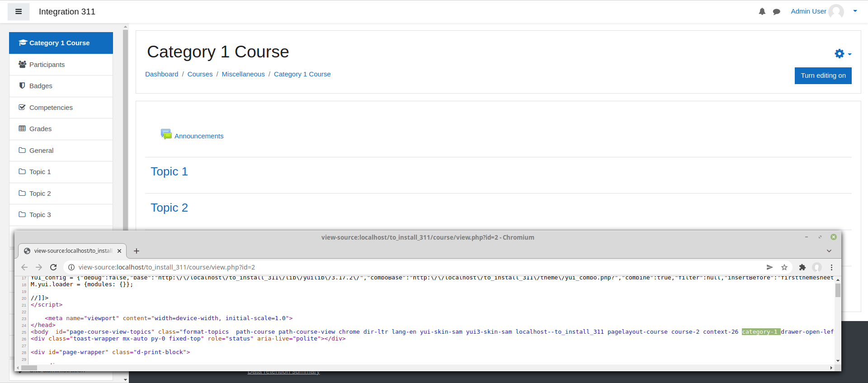Click the Announcements forum icon
The width and height of the screenshot is (868, 383).
166,134
